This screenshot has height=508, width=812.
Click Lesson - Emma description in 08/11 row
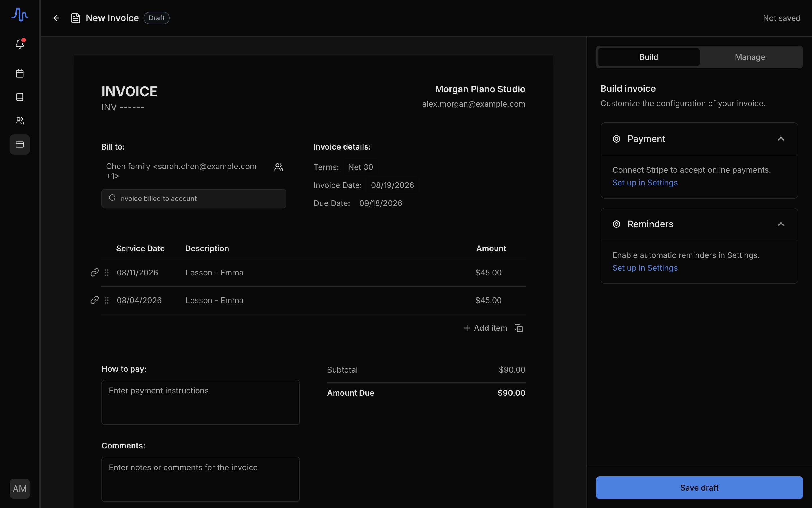coord(214,272)
